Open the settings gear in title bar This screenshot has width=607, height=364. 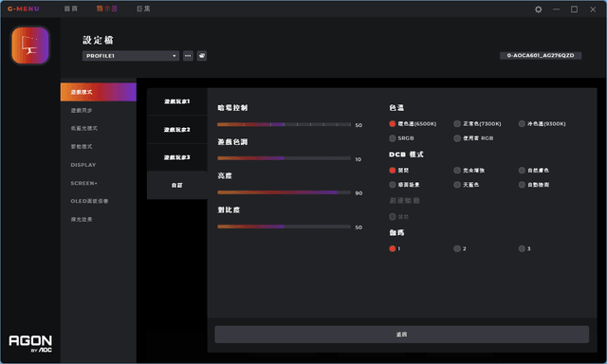(538, 9)
